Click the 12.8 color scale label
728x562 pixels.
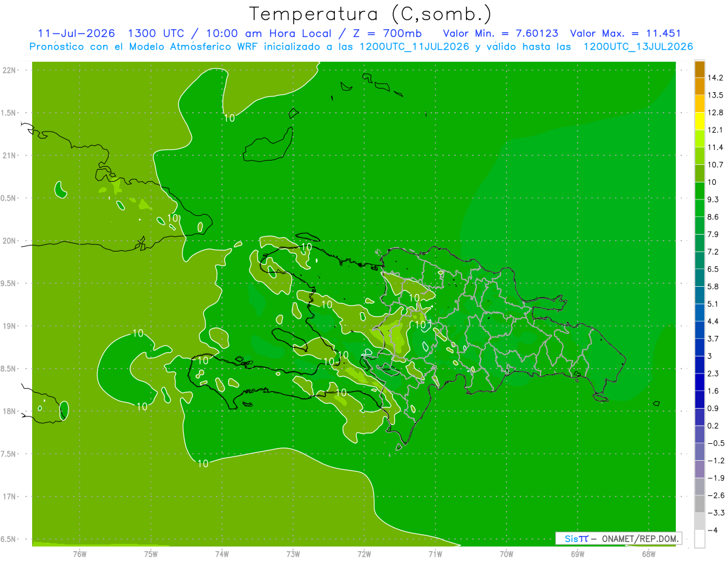[715, 113]
